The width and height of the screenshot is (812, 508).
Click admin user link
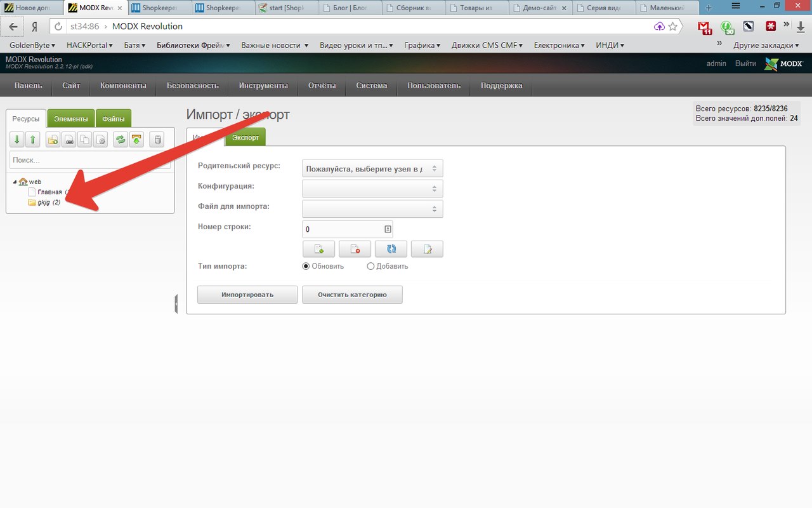[716, 63]
